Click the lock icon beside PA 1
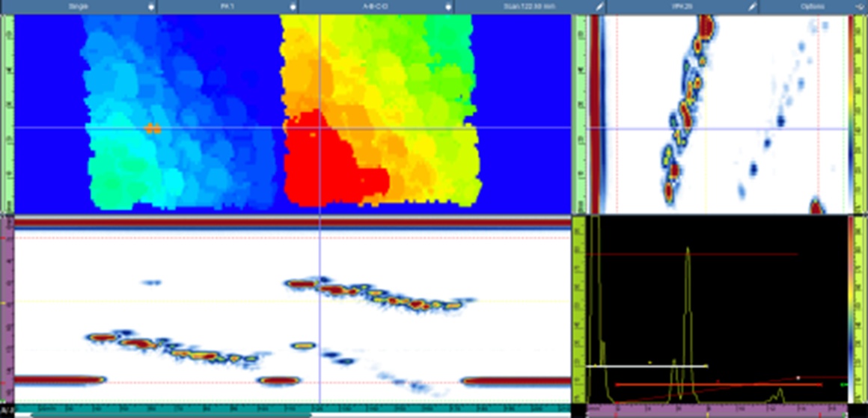This screenshot has height=418, width=868. click(293, 6)
